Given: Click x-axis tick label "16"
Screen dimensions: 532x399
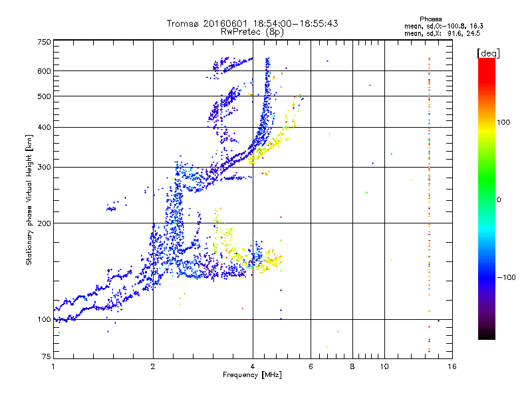Looking at the screenshot, I should pos(452,366).
